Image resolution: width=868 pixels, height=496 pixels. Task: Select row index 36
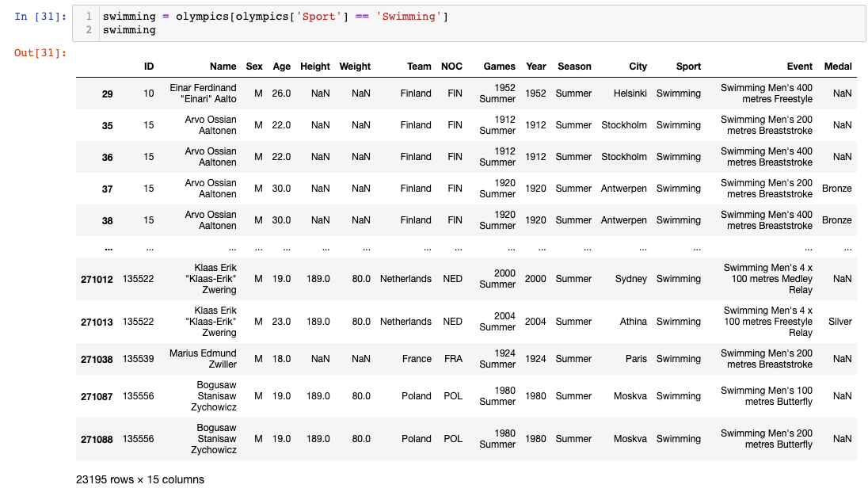point(108,157)
